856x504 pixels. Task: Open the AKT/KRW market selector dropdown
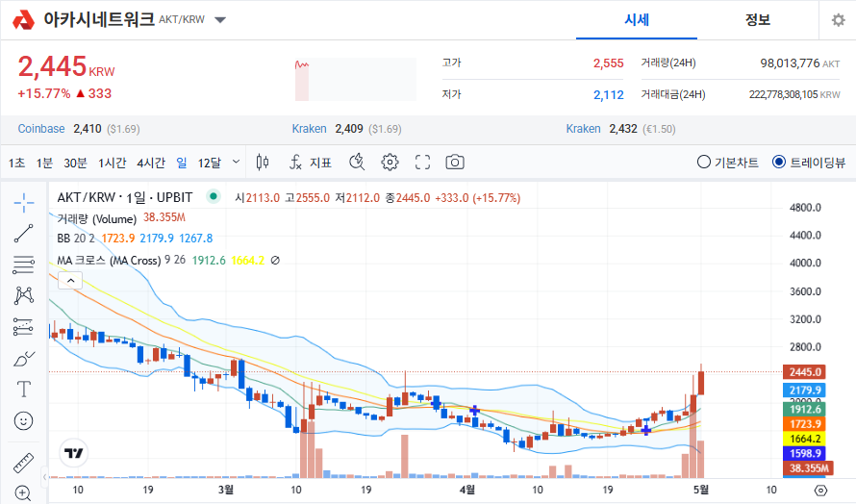(220, 20)
